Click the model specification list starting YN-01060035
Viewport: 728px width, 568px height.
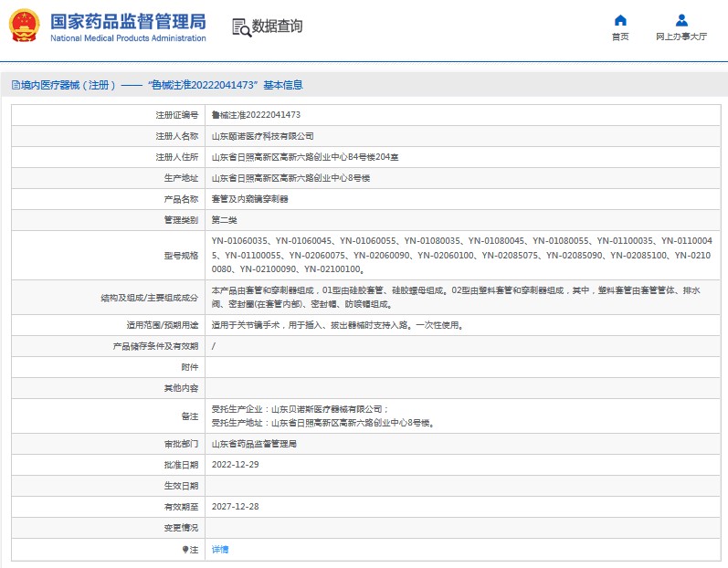(x=462, y=255)
